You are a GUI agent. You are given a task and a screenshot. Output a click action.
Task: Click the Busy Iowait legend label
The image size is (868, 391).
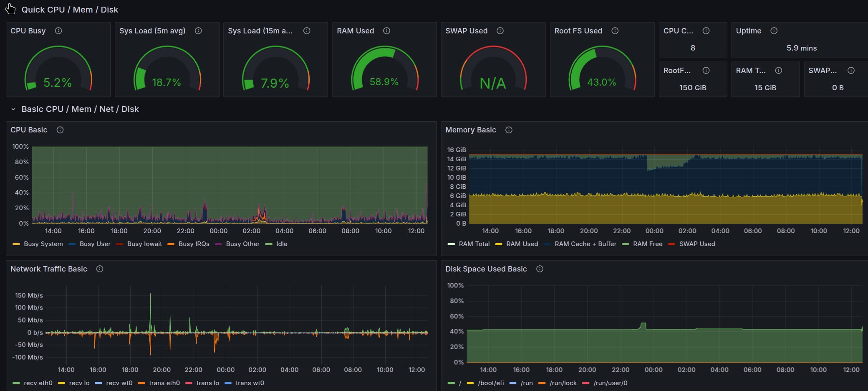click(144, 244)
